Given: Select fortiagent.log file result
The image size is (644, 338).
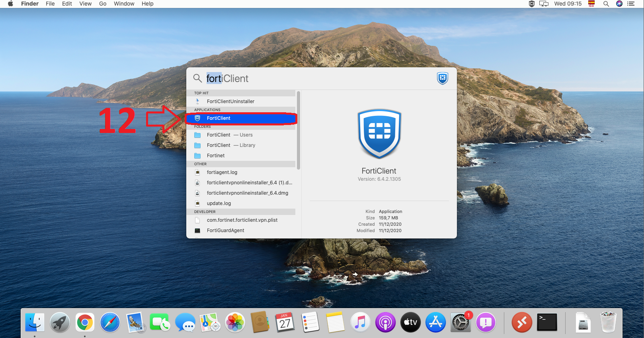Looking at the screenshot, I should (222, 172).
